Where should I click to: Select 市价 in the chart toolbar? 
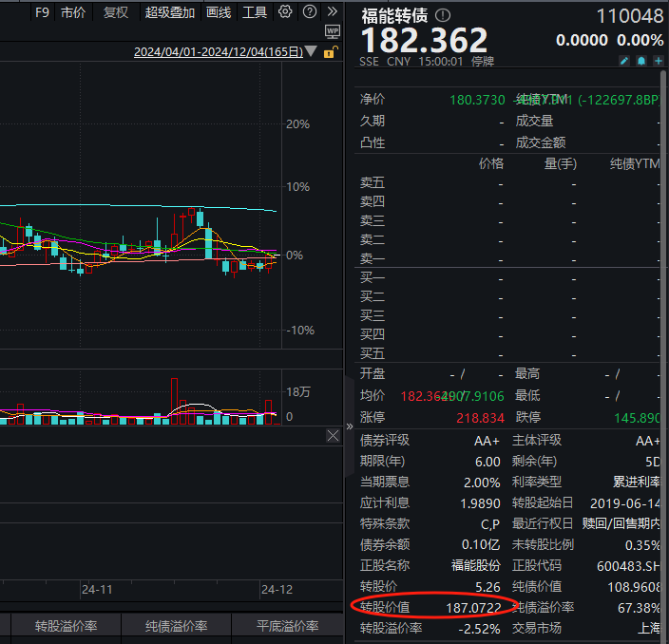(x=72, y=12)
